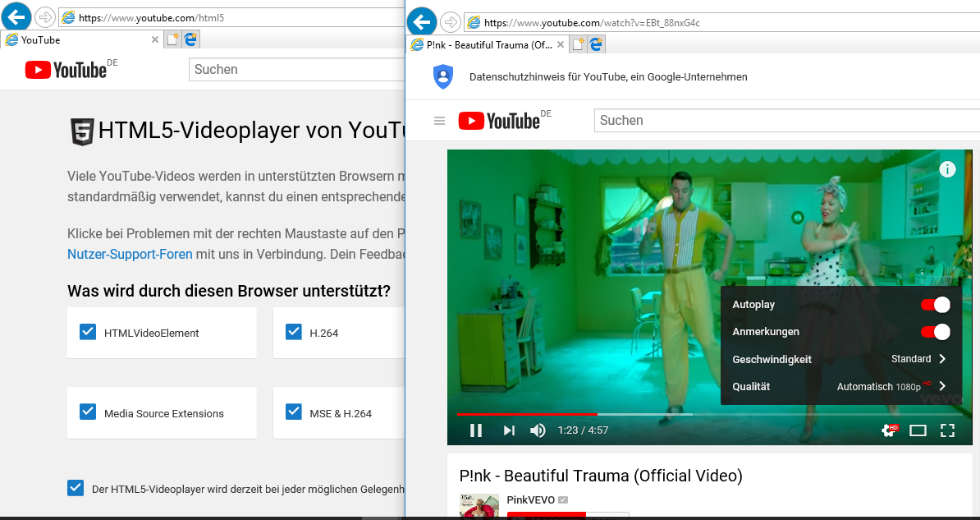Seek on the video progress bar
This screenshot has height=520, width=980.
tap(710, 414)
